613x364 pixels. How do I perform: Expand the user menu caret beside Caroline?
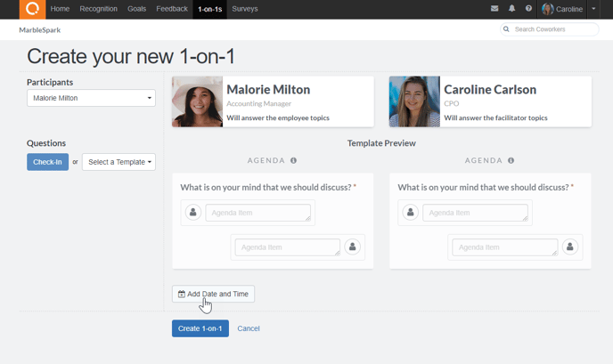(x=593, y=9)
